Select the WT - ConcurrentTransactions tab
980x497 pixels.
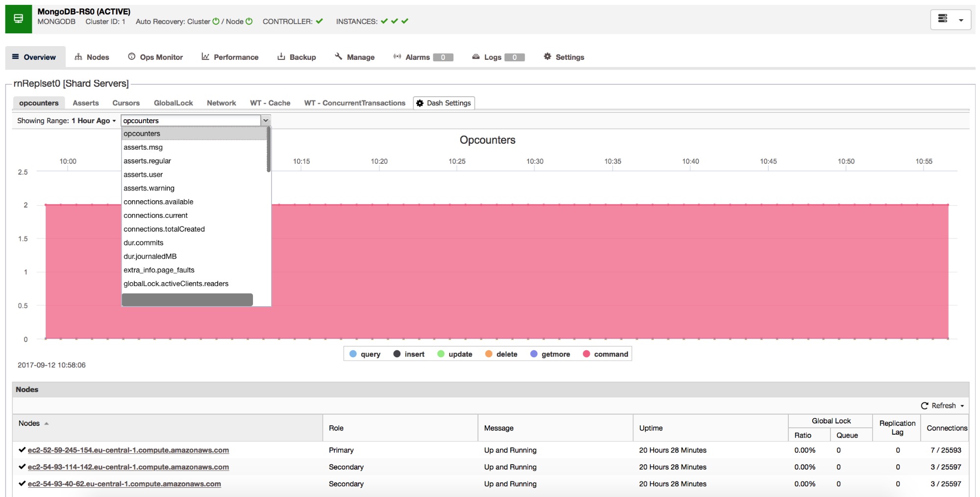[355, 103]
